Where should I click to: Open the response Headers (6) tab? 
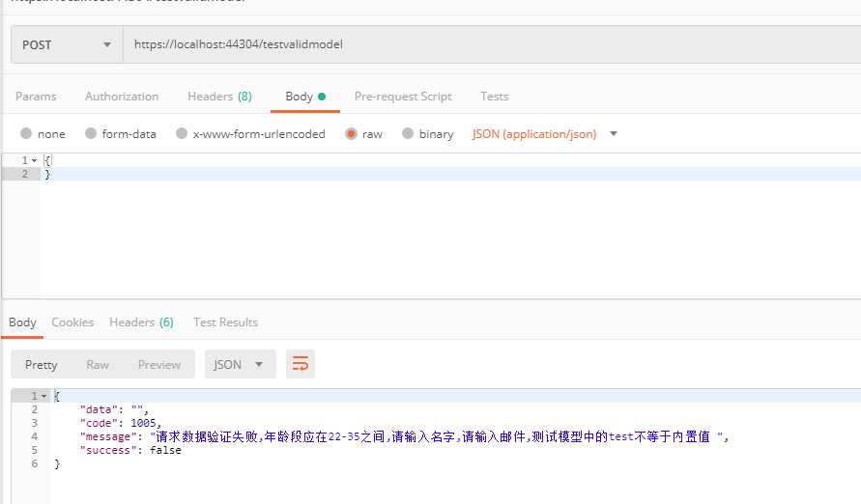pos(141,322)
